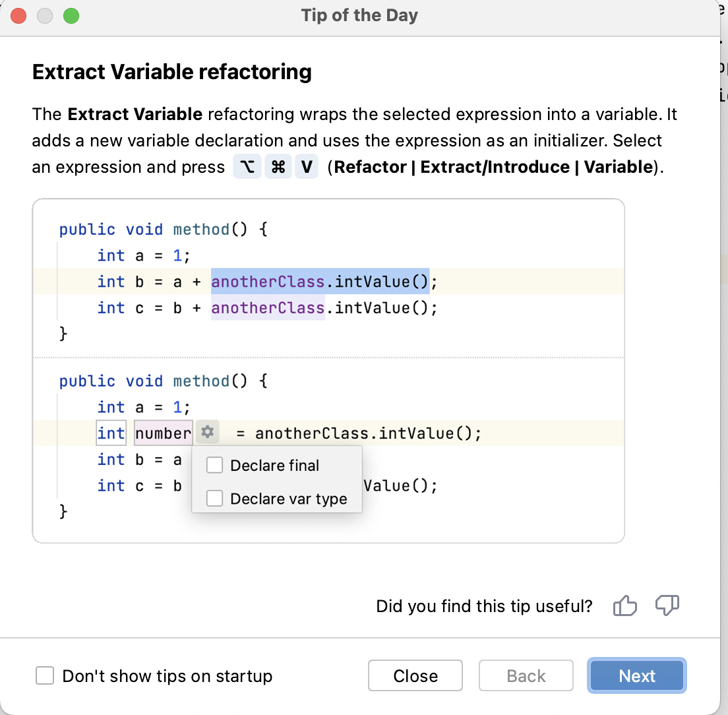Screen dimensions: 728x715
Task: Click the int type box before number
Action: point(111,433)
